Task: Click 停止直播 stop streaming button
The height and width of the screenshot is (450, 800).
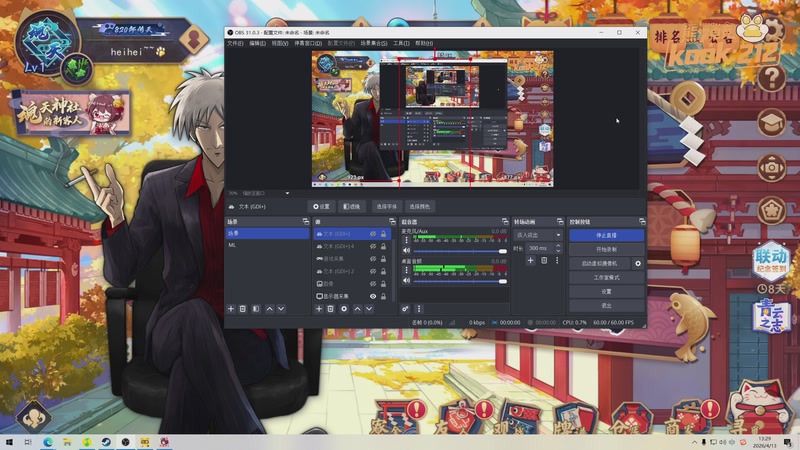Action: point(606,235)
